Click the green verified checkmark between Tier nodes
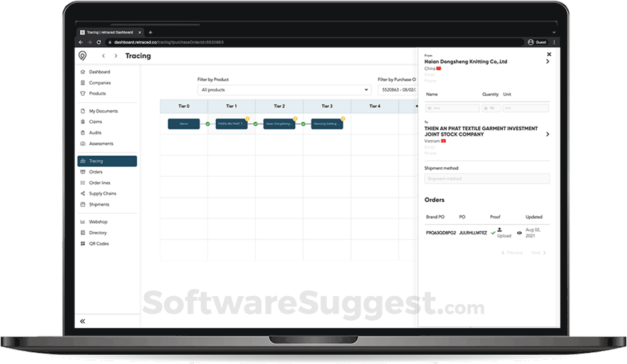 point(208,123)
